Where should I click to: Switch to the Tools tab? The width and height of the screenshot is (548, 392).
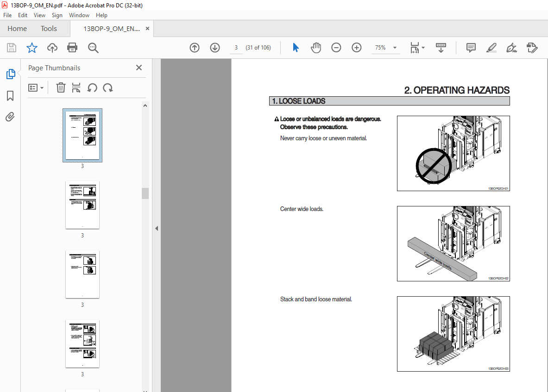[x=49, y=29]
